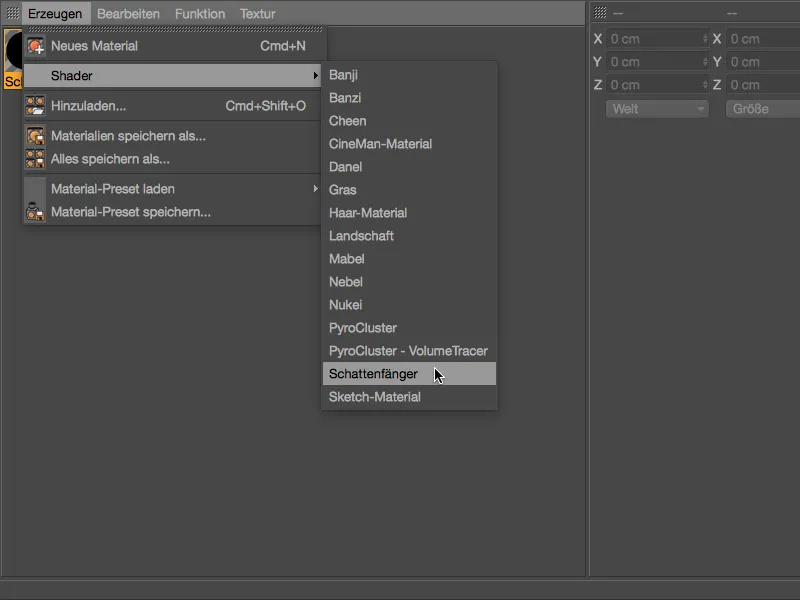This screenshot has width=800, height=600.
Task: Choose Alles speichern als... entry
Action: (172, 159)
